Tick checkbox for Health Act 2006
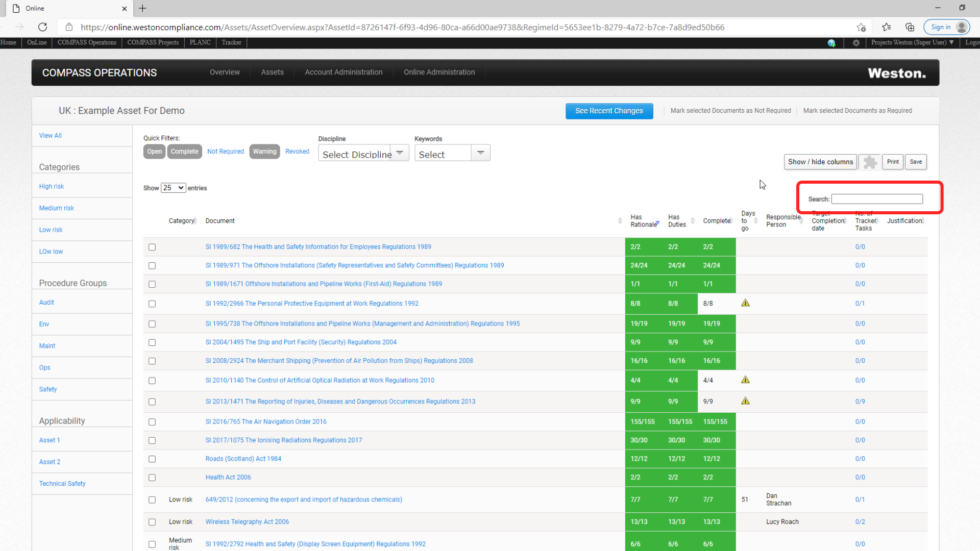Viewport: 980px width, 551px height. tap(152, 478)
